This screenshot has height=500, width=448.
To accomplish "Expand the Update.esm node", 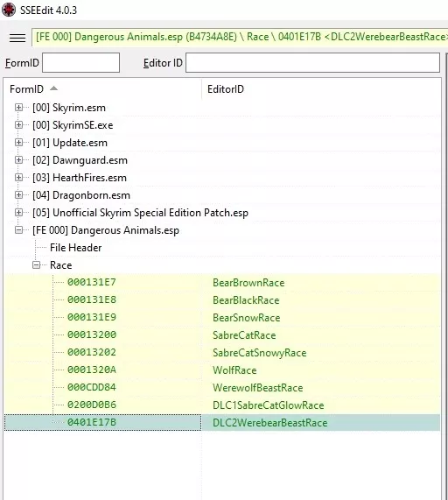I will [18, 143].
